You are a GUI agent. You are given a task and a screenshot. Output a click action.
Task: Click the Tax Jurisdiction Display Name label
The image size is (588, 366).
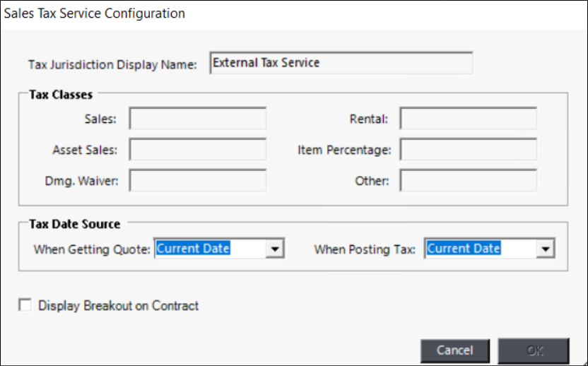point(114,64)
